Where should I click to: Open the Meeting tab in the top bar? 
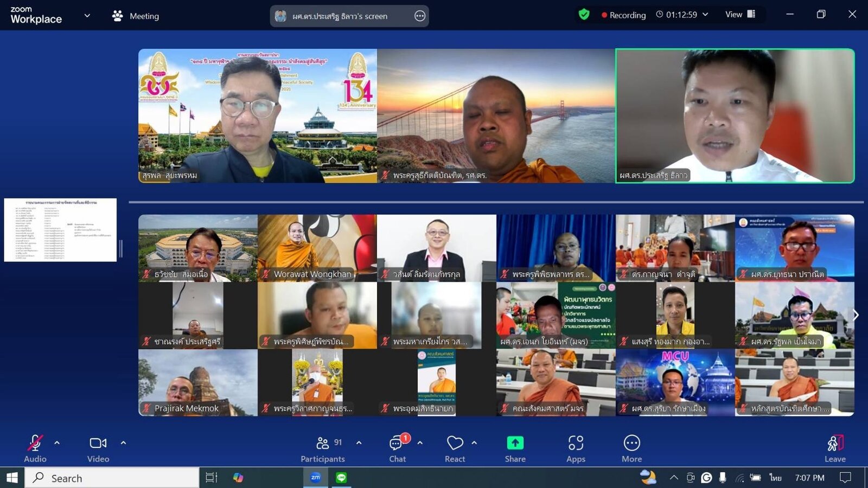(x=136, y=16)
